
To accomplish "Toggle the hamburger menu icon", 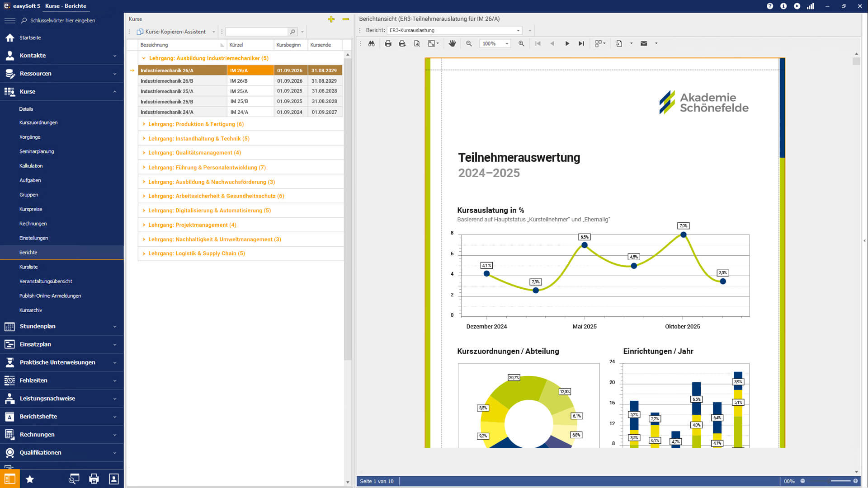I will pos(9,20).
